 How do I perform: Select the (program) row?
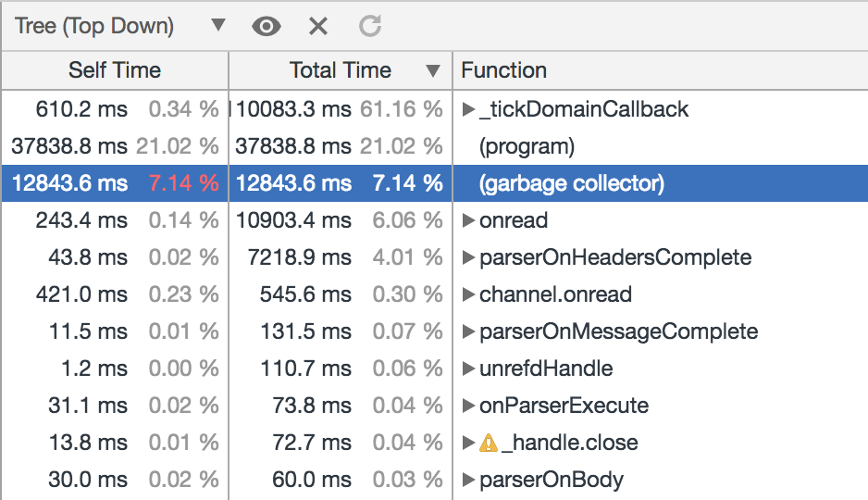tap(527, 146)
